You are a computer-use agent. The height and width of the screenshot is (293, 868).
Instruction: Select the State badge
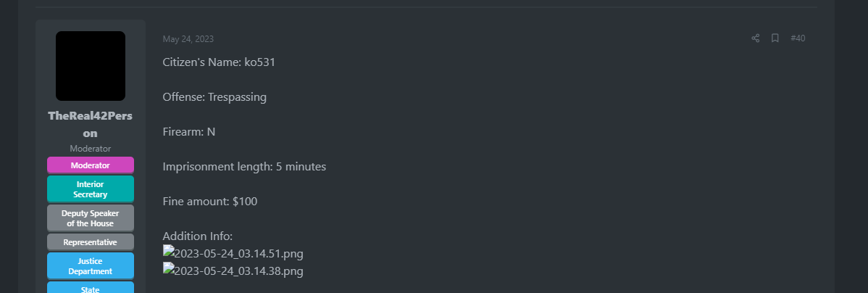pyautogui.click(x=91, y=287)
